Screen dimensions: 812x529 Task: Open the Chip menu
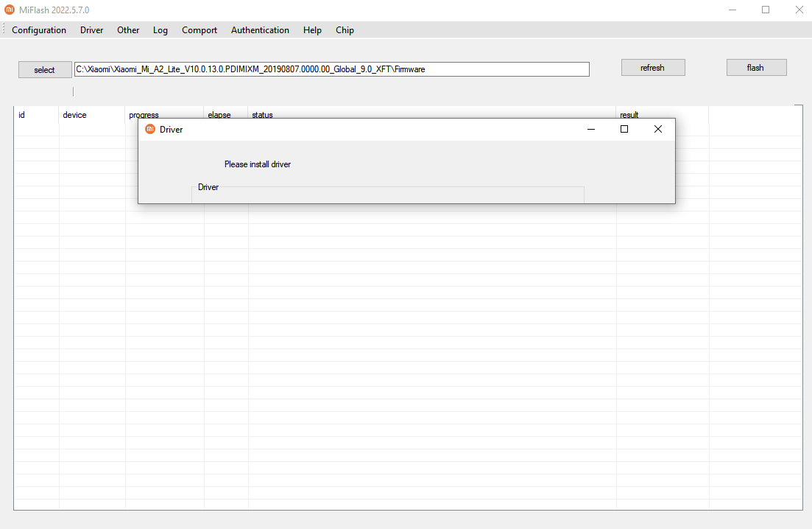pos(345,30)
